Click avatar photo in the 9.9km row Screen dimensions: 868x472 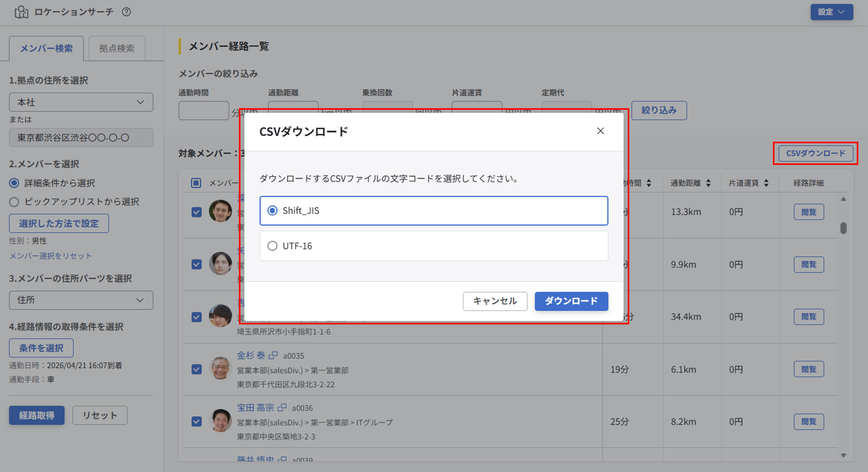220,263
